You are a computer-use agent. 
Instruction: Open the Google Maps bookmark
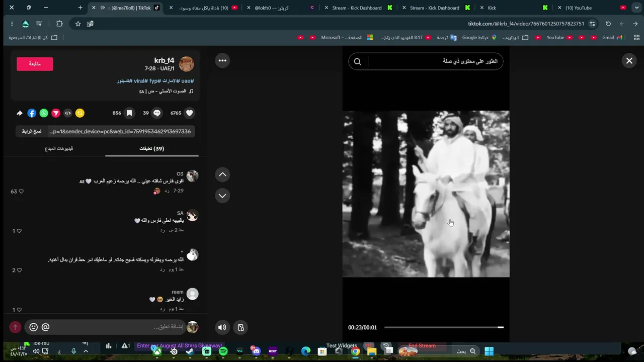[x=479, y=38]
